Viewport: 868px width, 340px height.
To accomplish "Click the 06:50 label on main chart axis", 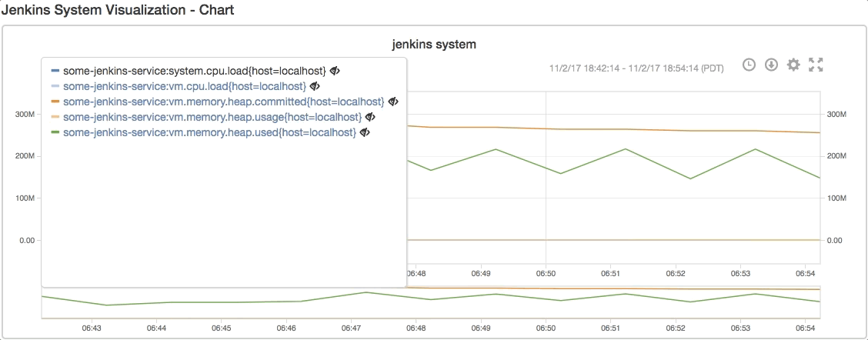I will (x=546, y=274).
